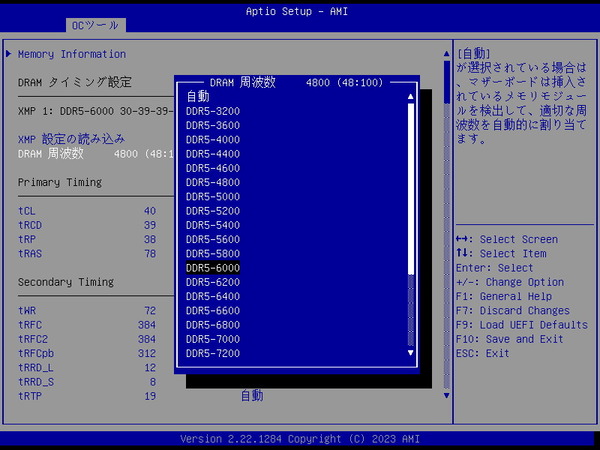This screenshot has width=600, height=450.
Task: Pick the DDR5-4800 option
Action: click(213, 182)
